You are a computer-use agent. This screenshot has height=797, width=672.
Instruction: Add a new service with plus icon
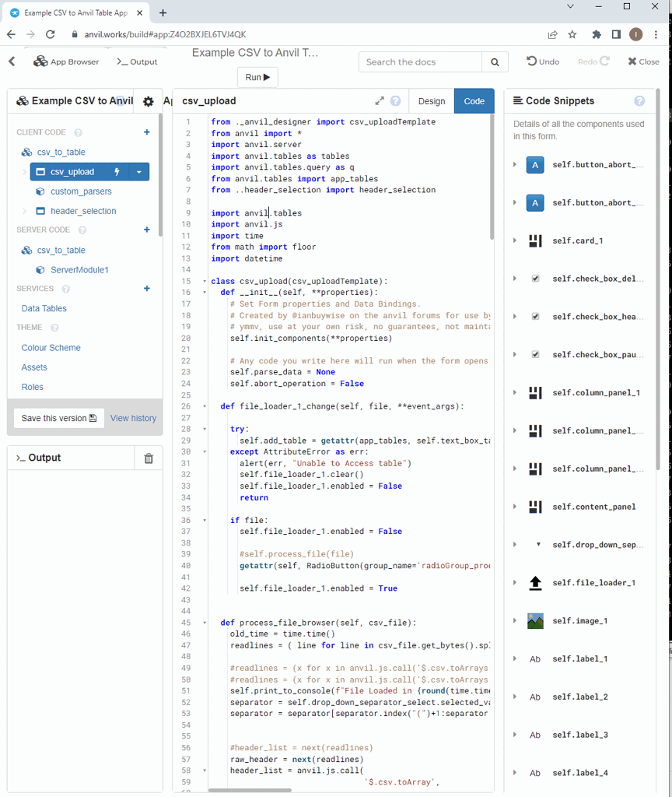click(147, 289)
